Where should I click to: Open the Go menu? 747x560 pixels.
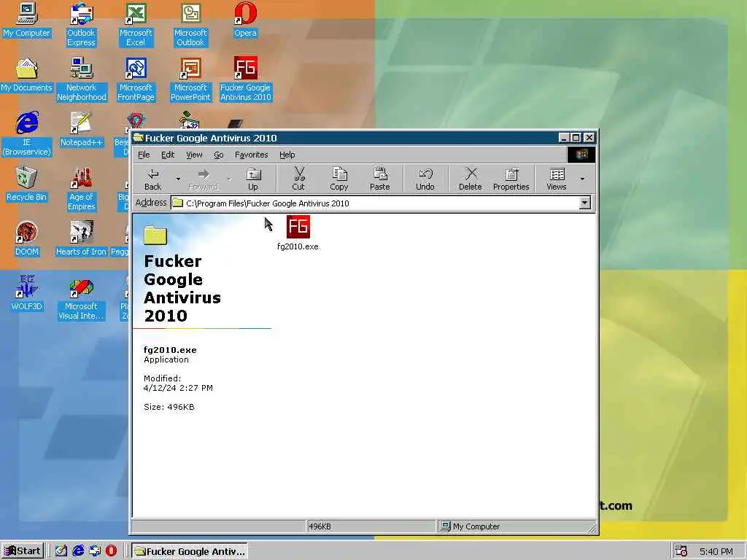click(x=219, y=155)
